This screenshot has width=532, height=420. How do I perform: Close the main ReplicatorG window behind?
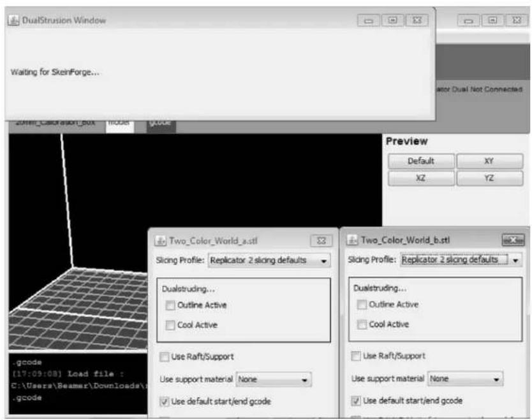pyautogui.click(x=517, y=20)
